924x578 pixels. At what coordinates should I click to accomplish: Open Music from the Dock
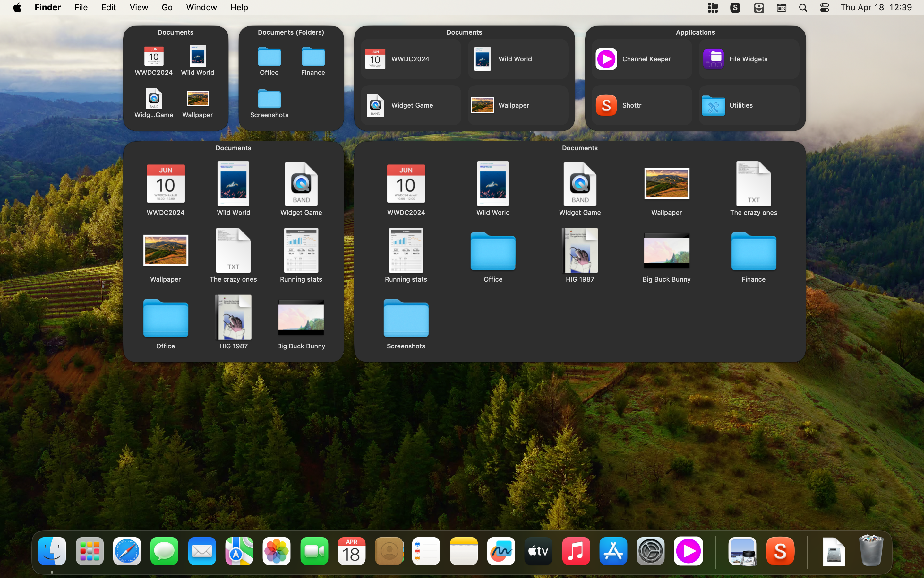coord(576,551)
